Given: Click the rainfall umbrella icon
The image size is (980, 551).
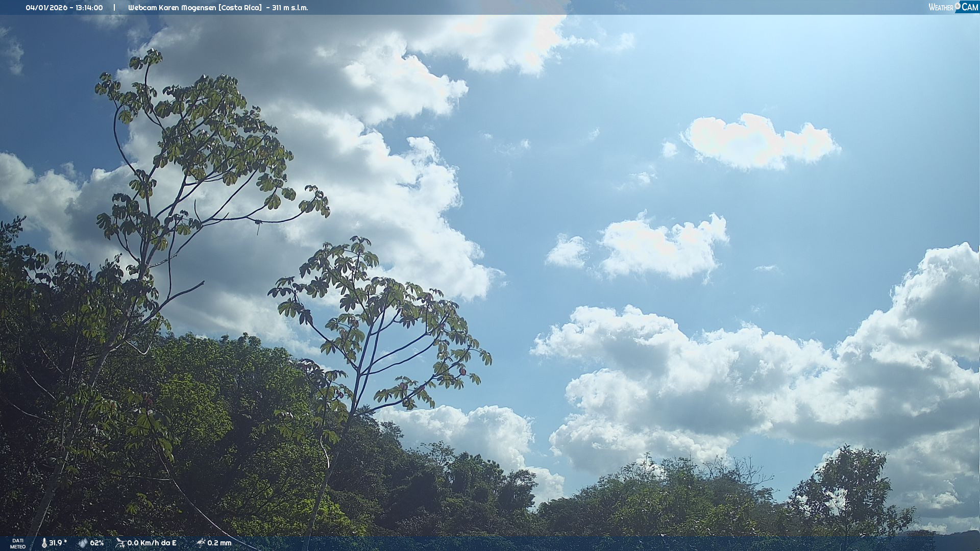Looking at the screenshot, I should pos(201,543).
